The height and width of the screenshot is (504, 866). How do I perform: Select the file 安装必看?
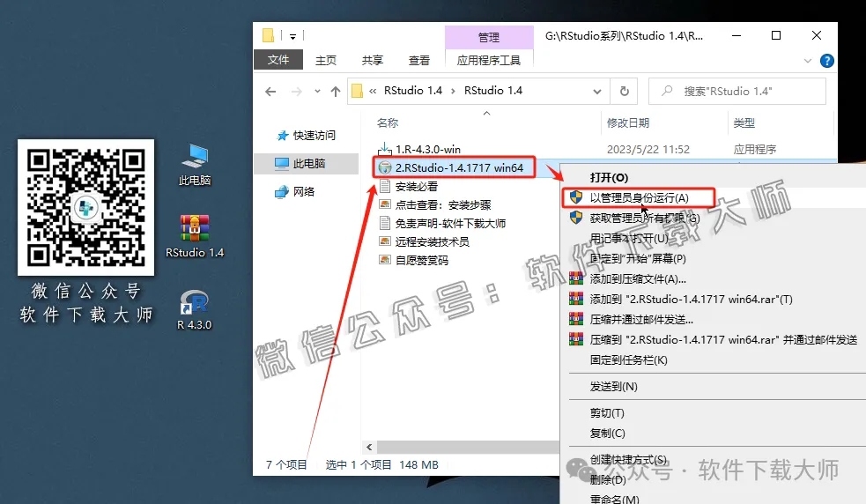(x=417, y=186)
